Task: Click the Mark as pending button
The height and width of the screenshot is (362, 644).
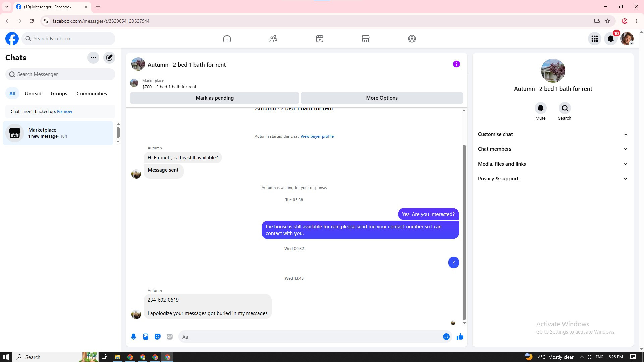Action: [x=215, y=98]
